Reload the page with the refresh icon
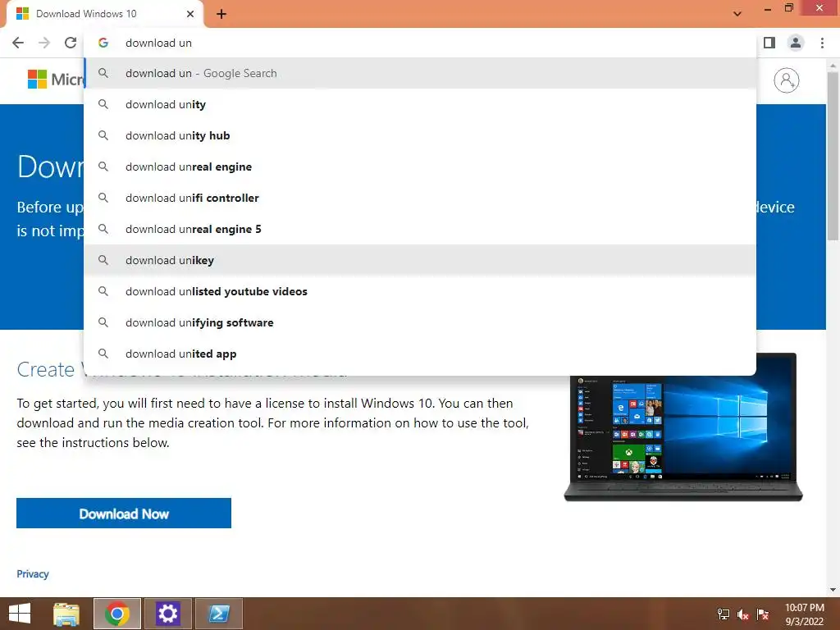 click(71, 43)
